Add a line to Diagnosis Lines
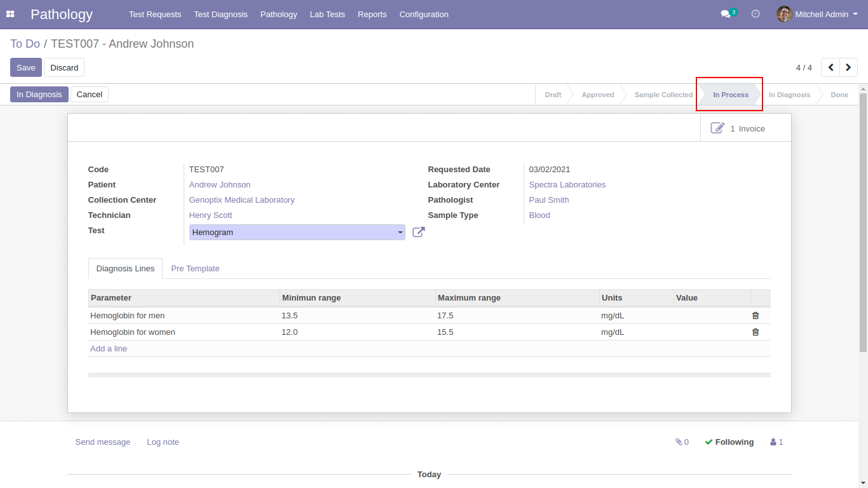The image size is (868, 488). tap(109, 349)
